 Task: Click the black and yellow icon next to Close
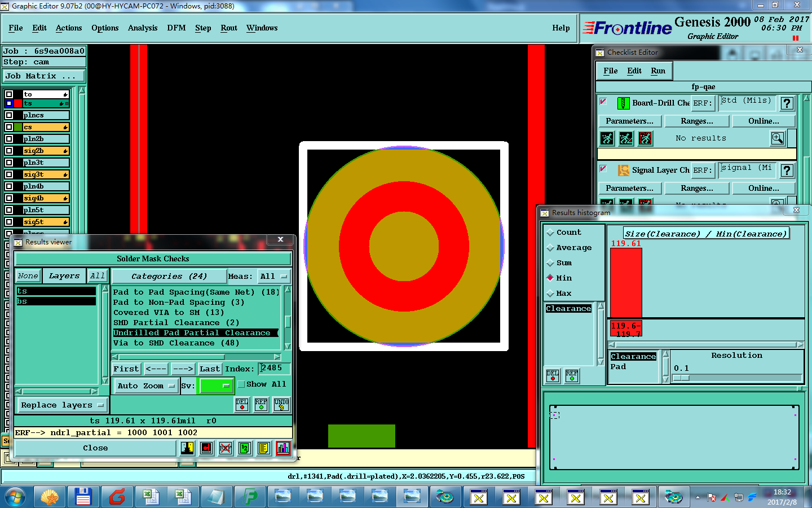click(187, 448)
